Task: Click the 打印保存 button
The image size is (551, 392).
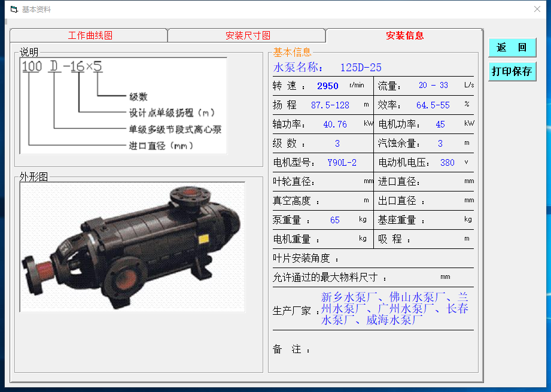Action: click(512, 71)
